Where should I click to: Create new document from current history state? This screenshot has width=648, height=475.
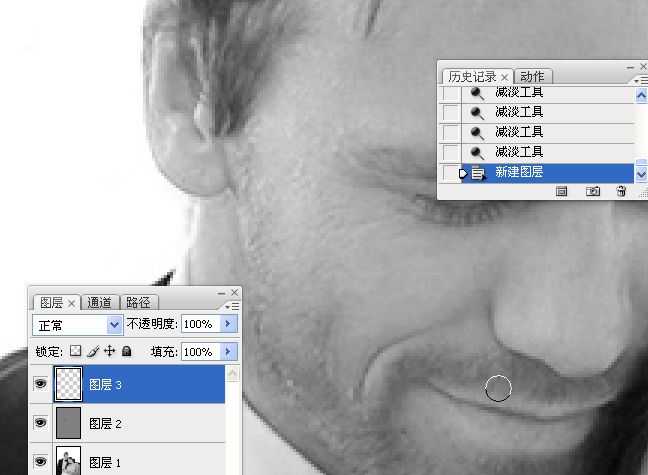pos(562,191)
